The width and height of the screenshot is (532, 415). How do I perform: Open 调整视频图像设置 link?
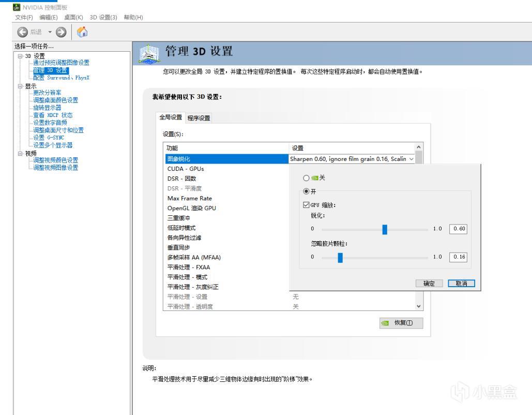point(56,168)
